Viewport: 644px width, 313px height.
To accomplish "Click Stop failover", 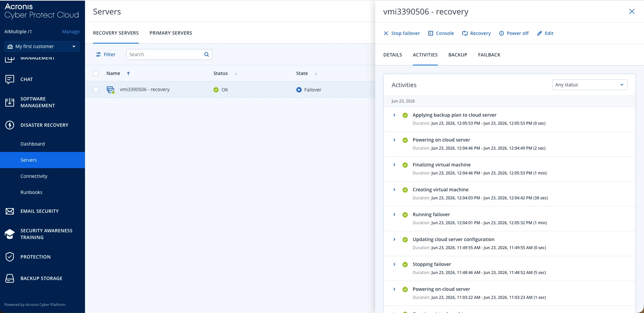I will click(402, 33).
